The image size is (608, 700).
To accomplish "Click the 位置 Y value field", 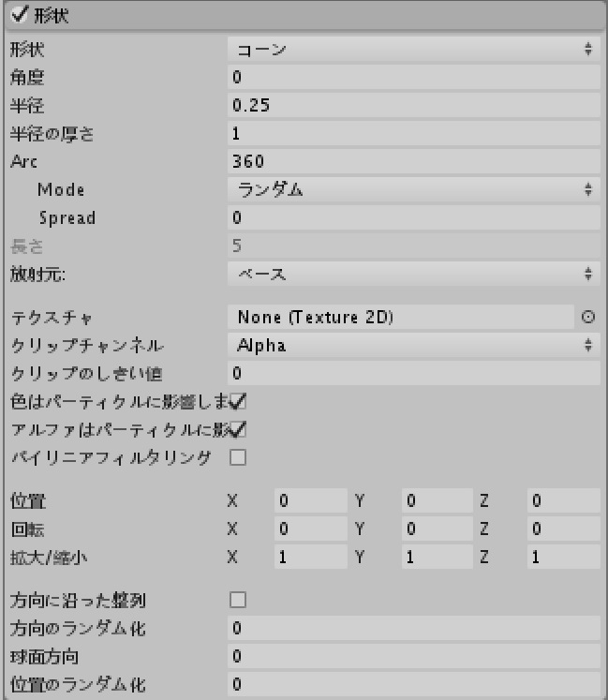I will (x=437, y=501).
